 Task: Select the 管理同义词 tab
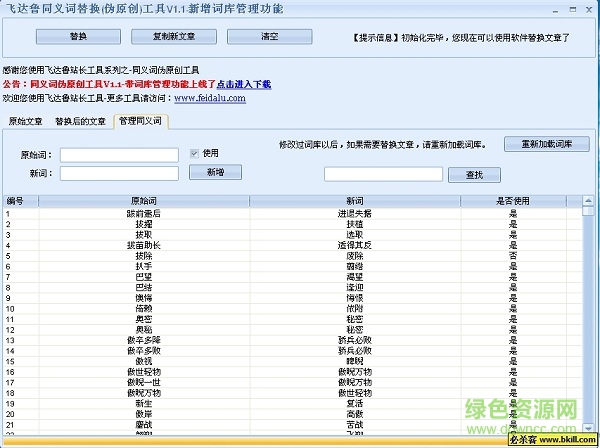(x=140, y=121)
